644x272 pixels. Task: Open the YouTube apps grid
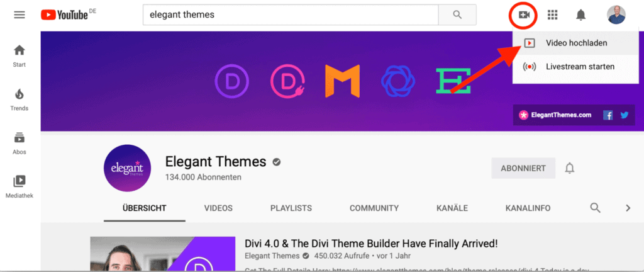pos(553,15)
